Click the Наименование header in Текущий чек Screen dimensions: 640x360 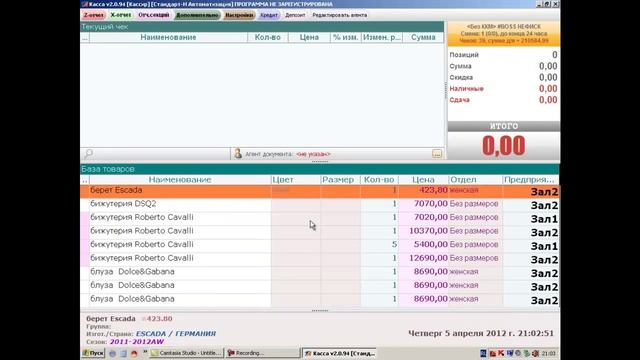168,37
